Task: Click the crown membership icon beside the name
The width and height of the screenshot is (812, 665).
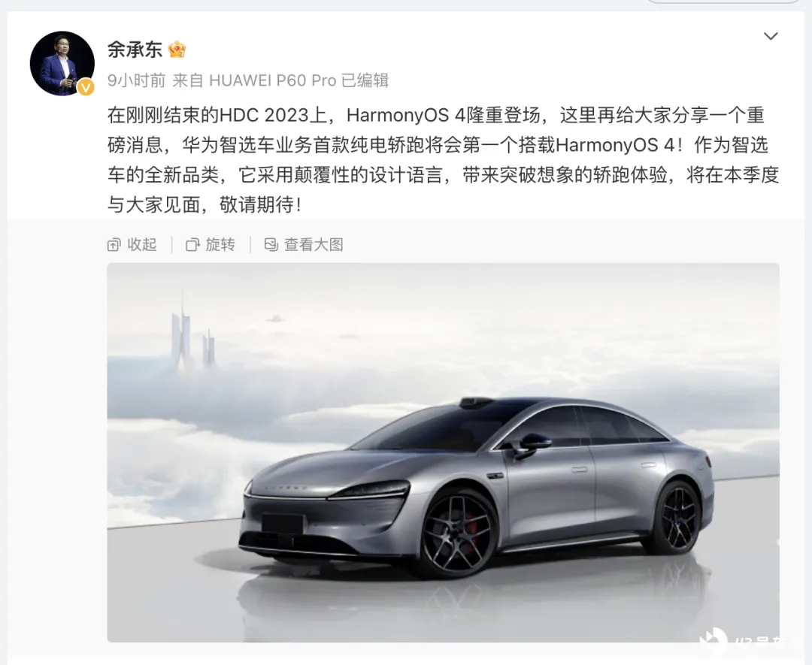Action: [177, 50]
